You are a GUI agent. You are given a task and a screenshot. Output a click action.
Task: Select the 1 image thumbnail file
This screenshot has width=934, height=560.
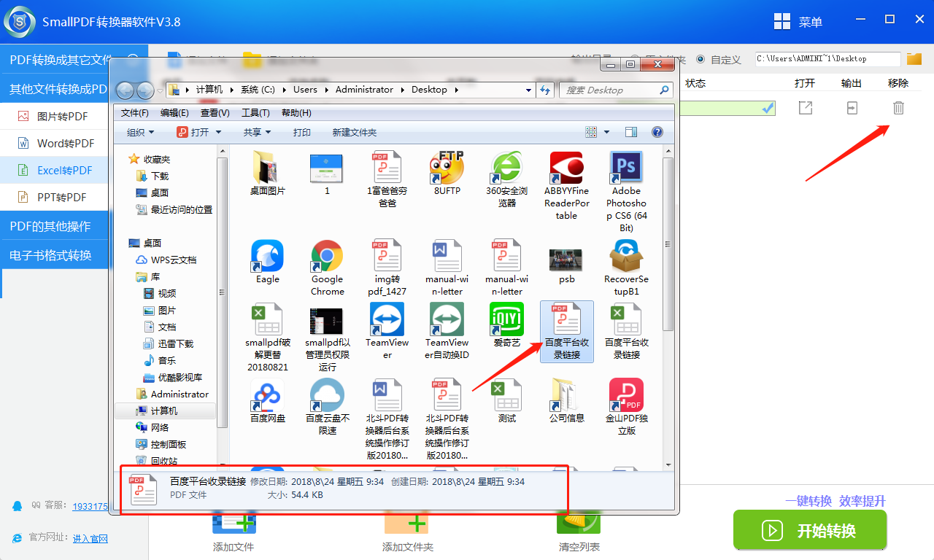[x=327, y=168]
